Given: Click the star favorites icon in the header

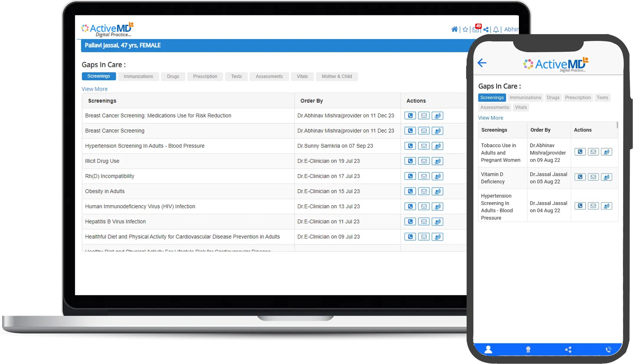Looking at the screenshot, I should 465,29.
